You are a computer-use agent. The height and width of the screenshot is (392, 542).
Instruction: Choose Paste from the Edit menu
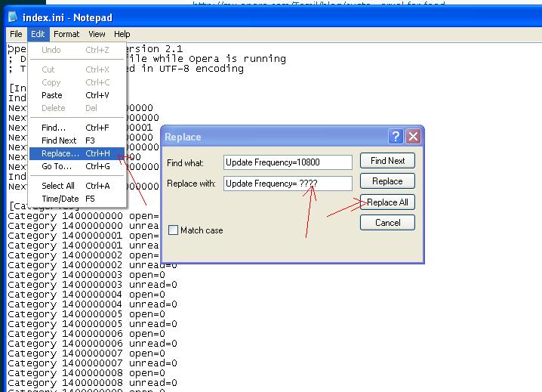point(76,95)
